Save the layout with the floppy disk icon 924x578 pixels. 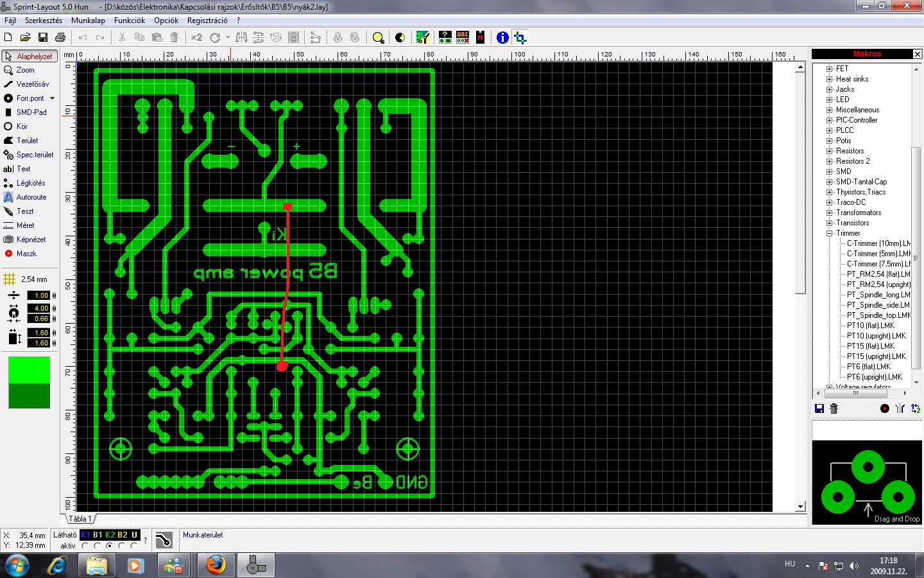43,37
